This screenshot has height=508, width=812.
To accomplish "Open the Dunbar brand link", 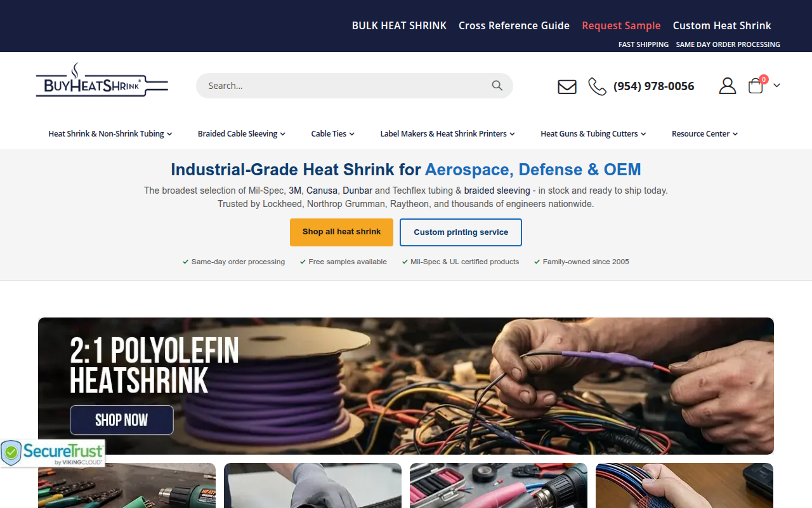I will [x=358, y=190].
